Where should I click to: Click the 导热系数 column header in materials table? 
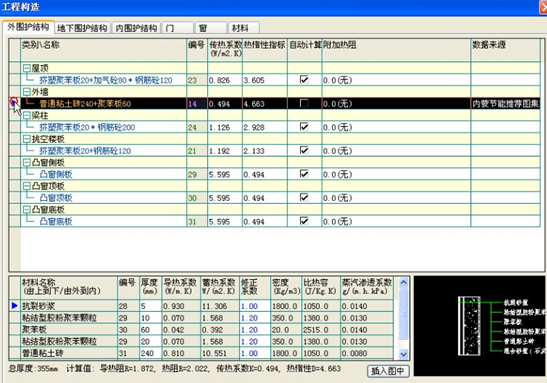(x=181, y=287)
